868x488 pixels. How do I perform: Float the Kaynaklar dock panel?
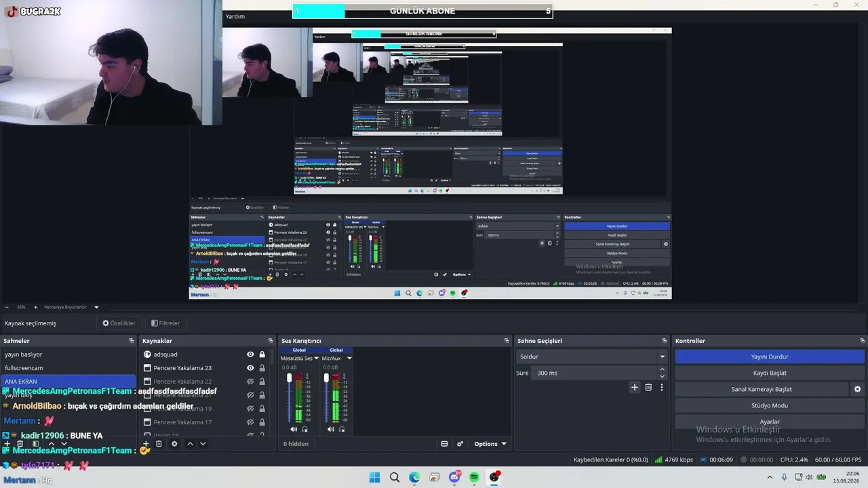pyautogui.click(x=271, y=341)
